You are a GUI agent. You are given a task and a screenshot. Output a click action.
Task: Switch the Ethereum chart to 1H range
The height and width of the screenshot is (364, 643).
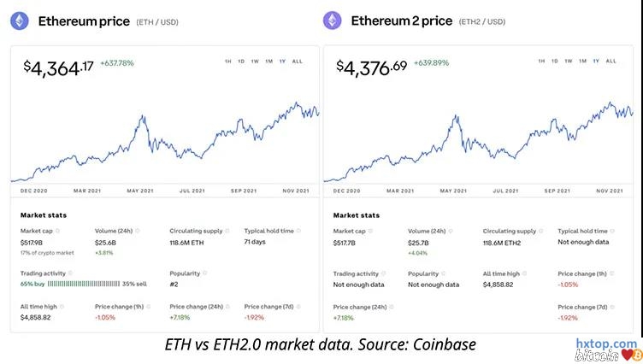227,62
